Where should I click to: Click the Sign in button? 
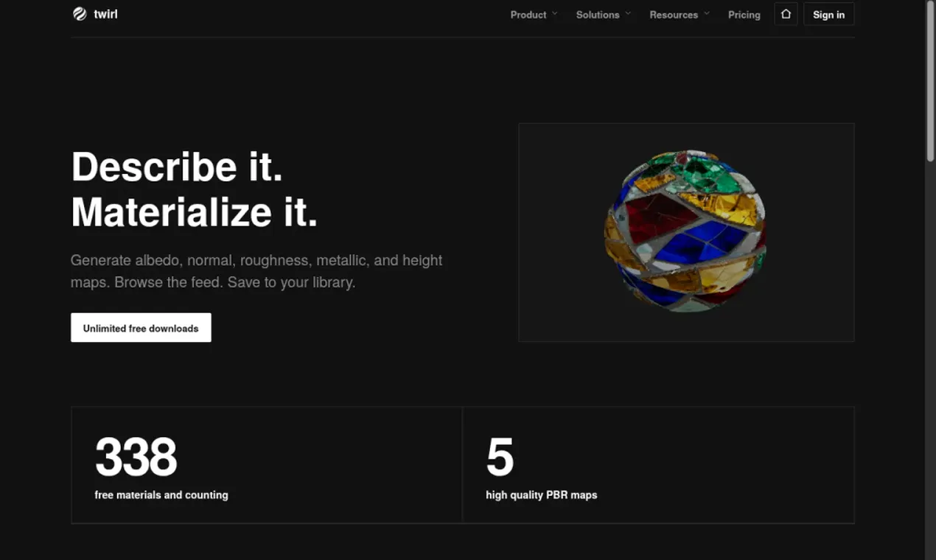tap(829, 14)
